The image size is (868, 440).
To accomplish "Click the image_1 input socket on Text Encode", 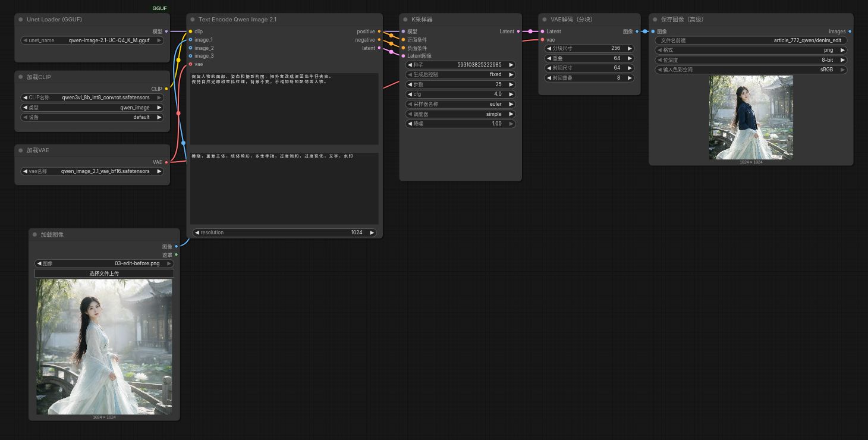I will point(190,40).
